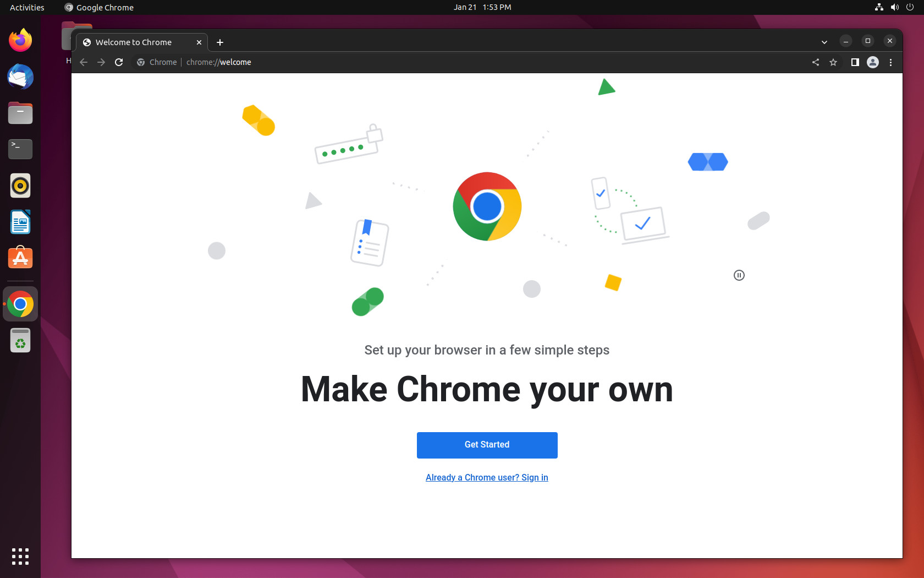This screenshot has height=578, width=924.
Task: Go back using the browser back arrow
Action: [x=84, y=62]
